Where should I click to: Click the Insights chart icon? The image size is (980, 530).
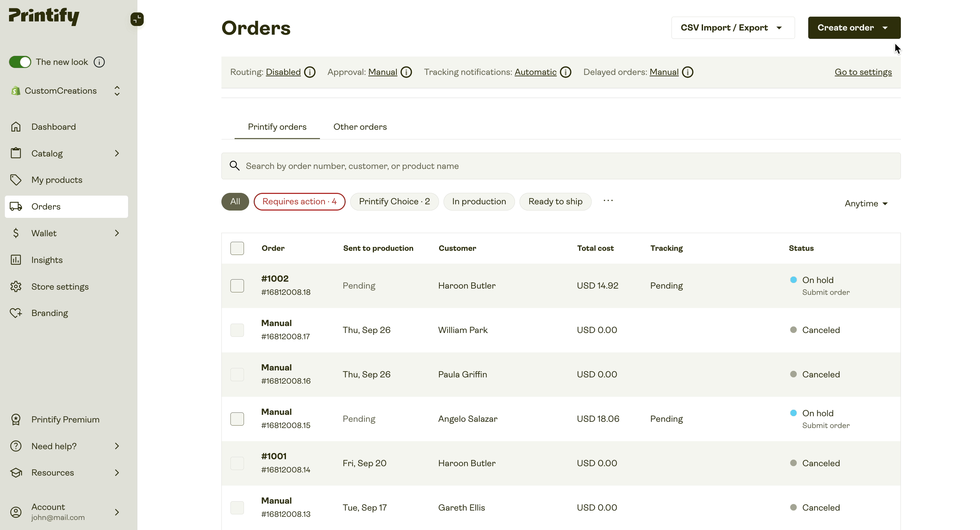click(16, 260)
